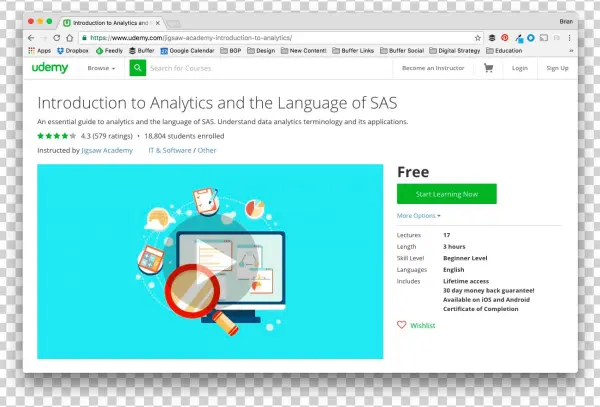Click the Wishlist heart icon
600x407 pixels.
click(x=401, y=325)
